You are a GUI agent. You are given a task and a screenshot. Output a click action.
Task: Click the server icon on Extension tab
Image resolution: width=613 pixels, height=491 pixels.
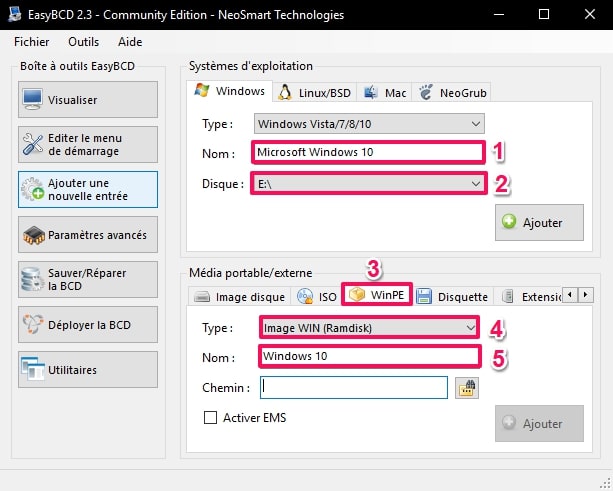(x=507, y=297)
